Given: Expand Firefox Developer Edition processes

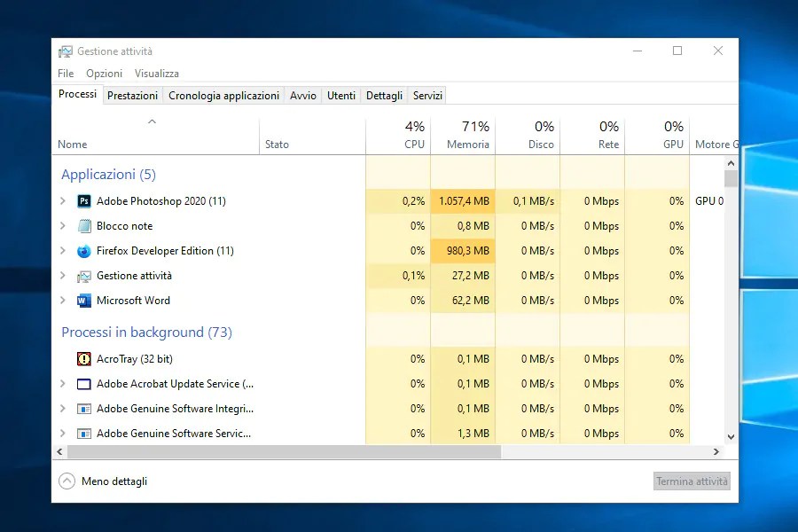Looking at the screenshot, I should [63, 250].
